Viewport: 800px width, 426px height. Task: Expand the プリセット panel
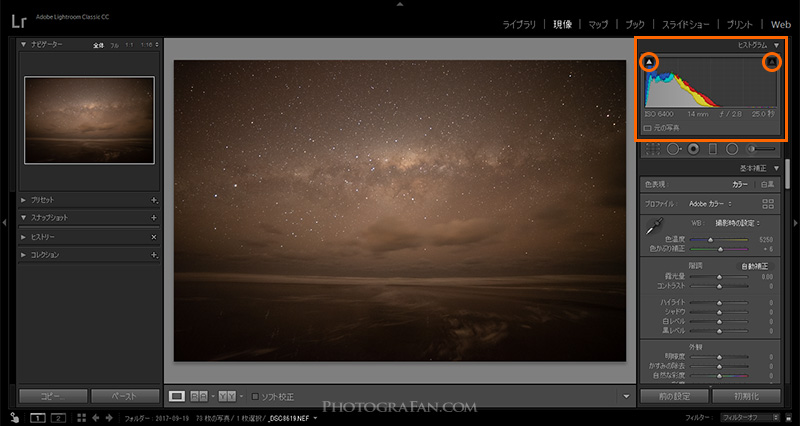[x=23, y=201]
